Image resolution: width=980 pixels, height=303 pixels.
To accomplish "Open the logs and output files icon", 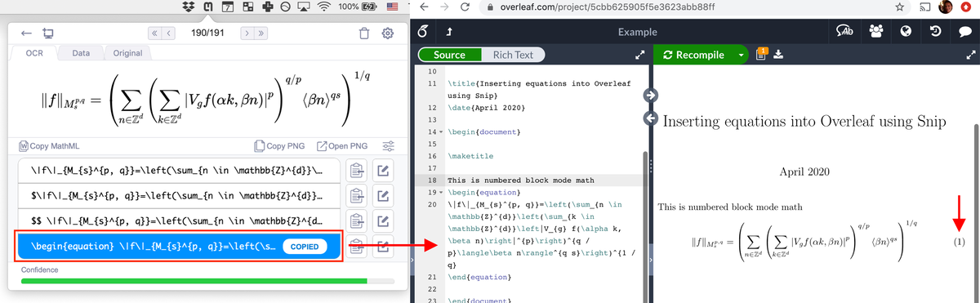I will pyautogui.click(x=761, y=55).
